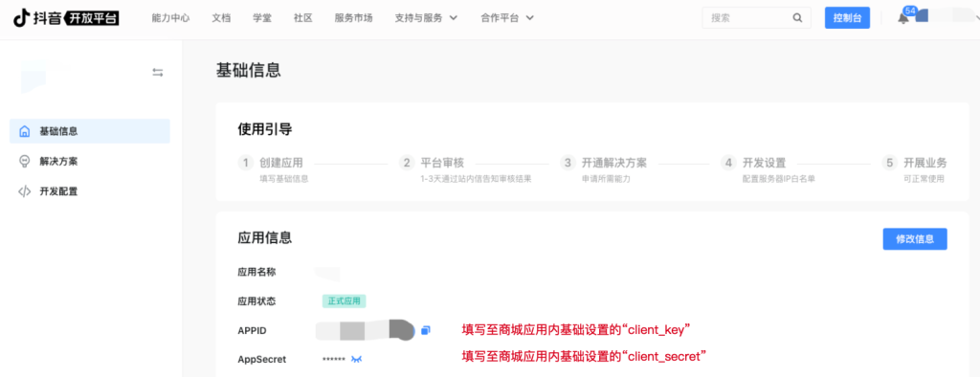The width and height of the screenshot is (980, 377).
Task: Select 解决方案 in the sidebar
Action: coord(90,162)
